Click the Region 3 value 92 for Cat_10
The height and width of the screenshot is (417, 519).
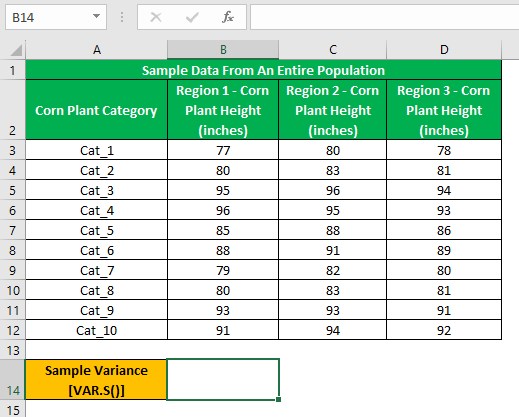[444, 330]
